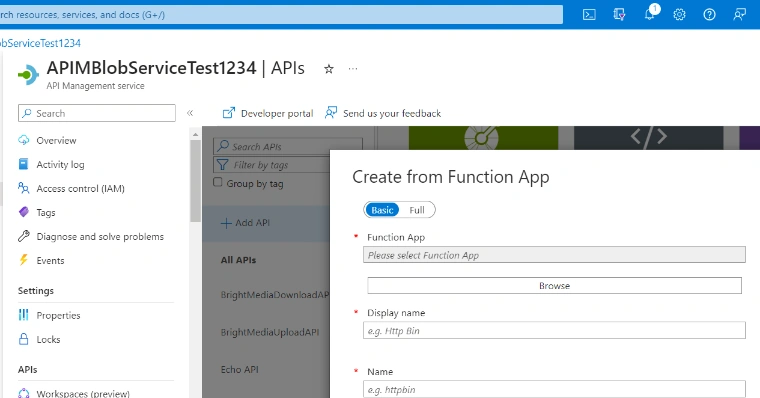
Task: Open Workspaces (preview) under APIs
Action: click(83, 393)
